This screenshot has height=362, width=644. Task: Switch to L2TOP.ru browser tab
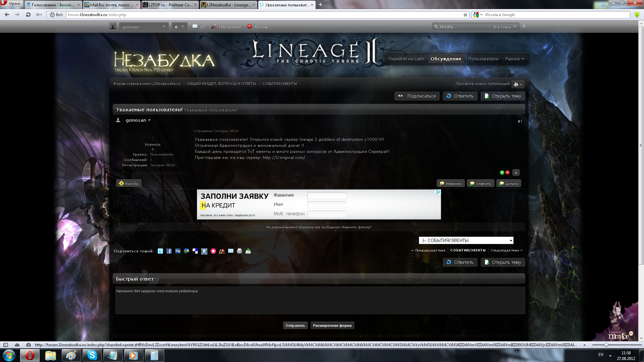coord(170,5)
